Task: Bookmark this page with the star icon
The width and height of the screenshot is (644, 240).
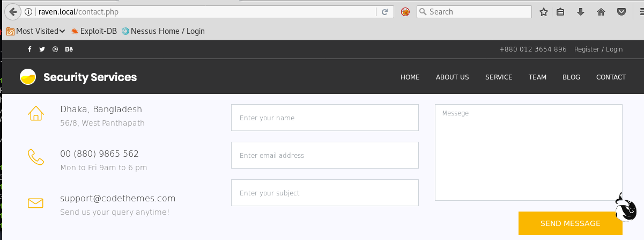Action: pyautogui.click(x=543, y=12)
